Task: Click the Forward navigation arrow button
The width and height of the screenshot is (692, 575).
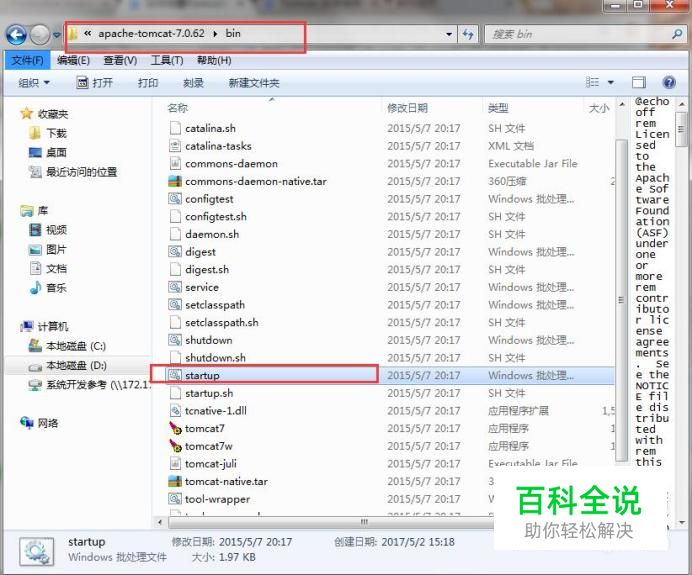Action: coord(40,35)
